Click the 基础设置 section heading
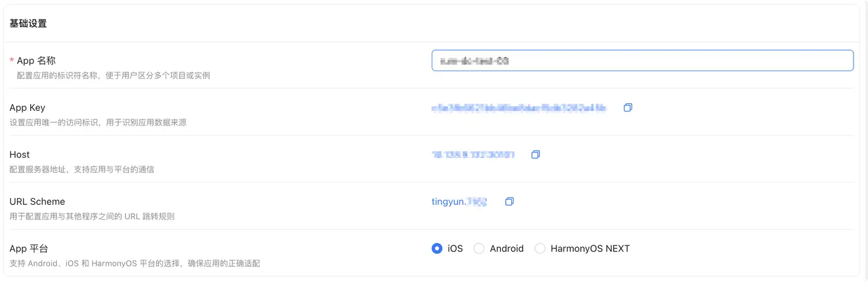The image size is (868, 282). tap(28, 23)
